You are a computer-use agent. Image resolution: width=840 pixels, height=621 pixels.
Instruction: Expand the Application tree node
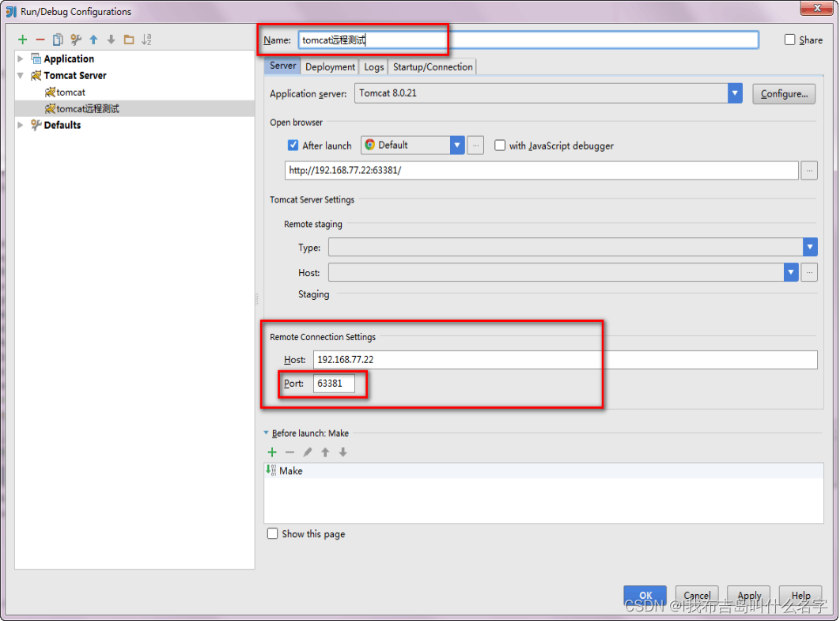[21, 58]
